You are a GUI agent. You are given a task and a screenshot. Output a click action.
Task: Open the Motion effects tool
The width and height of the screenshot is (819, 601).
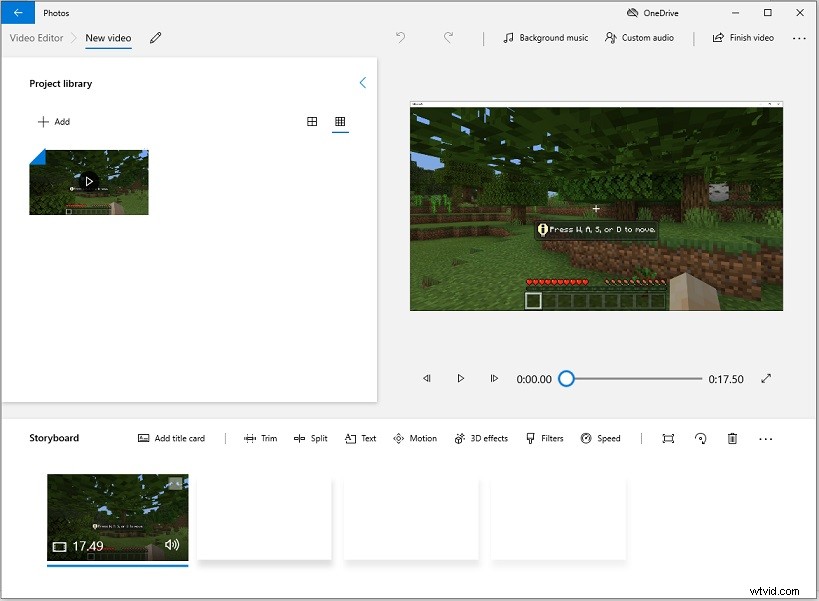[415, 438]
